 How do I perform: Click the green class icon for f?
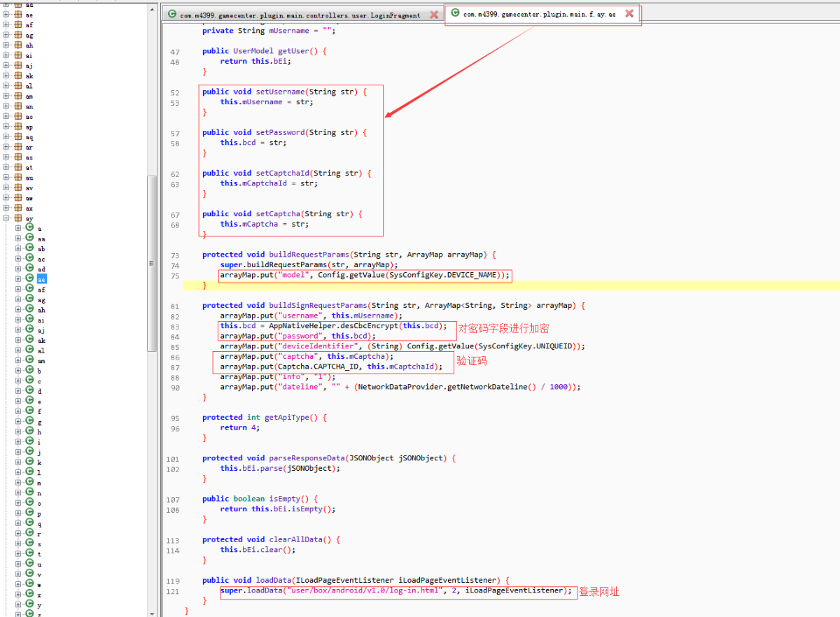click(30, 411)
